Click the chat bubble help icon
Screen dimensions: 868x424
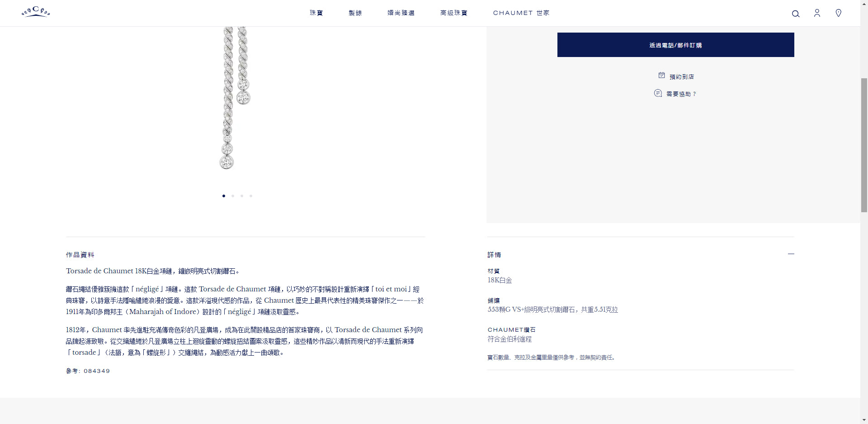point(658,93)
